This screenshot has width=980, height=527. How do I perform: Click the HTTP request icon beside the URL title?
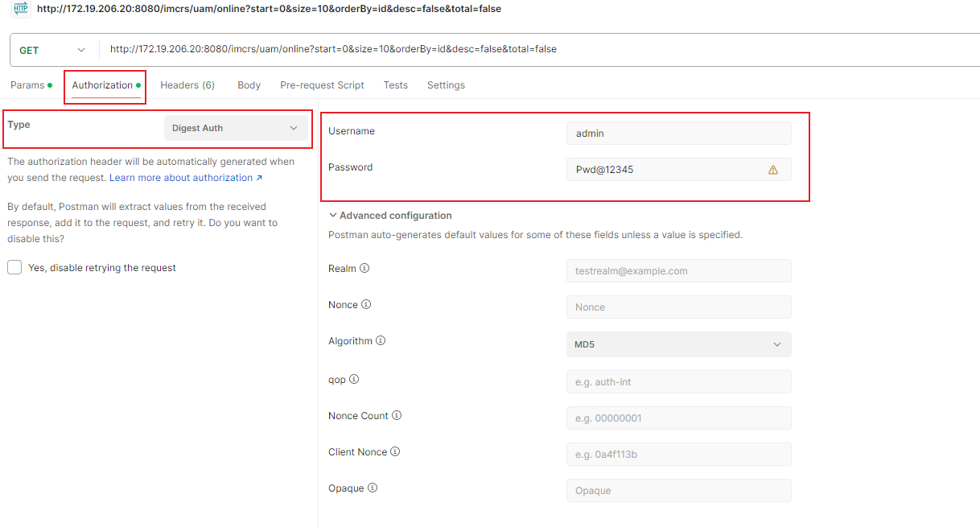20,8
